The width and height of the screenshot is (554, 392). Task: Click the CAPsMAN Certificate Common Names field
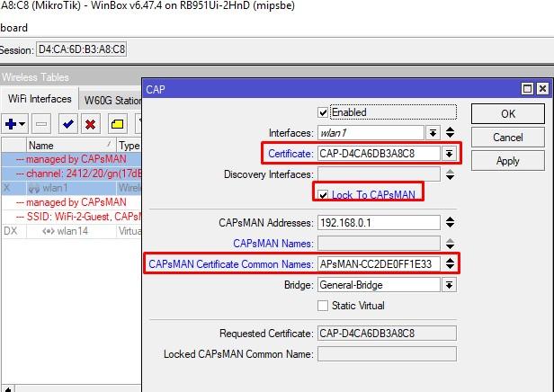[x=379, y=263]
